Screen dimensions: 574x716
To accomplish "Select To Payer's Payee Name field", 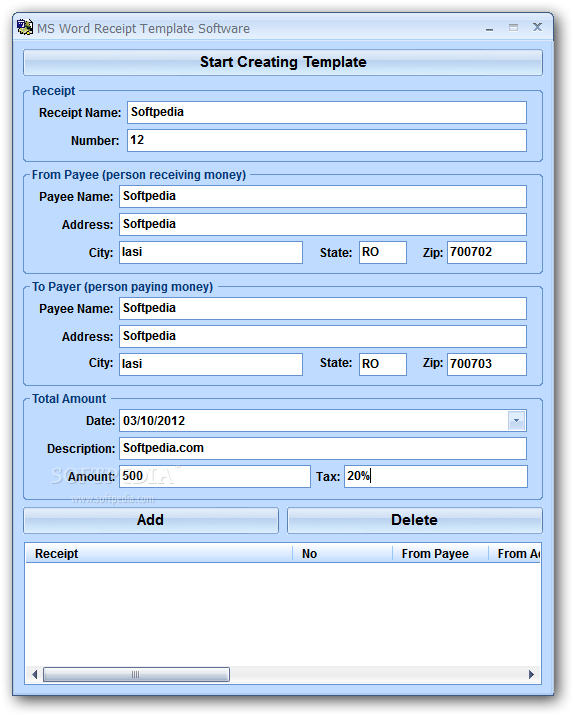I will click(x=322, y=308).
